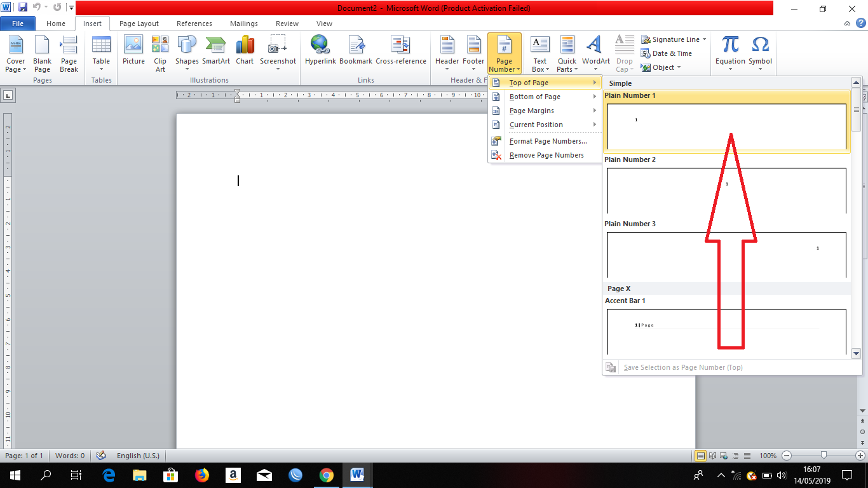Screen dimensions: 868x488
Task: Open the Screenshot dropdown
Action: (x=278, y=53)
